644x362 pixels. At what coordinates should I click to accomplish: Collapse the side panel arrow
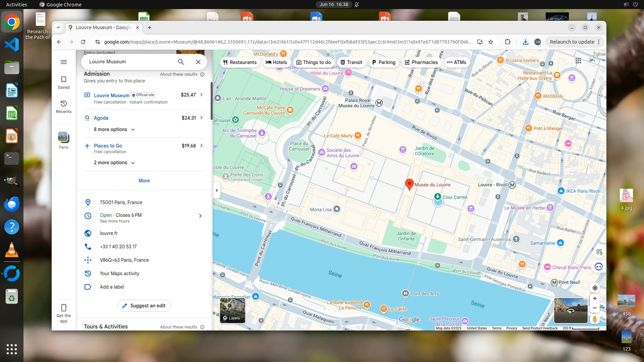217,190
